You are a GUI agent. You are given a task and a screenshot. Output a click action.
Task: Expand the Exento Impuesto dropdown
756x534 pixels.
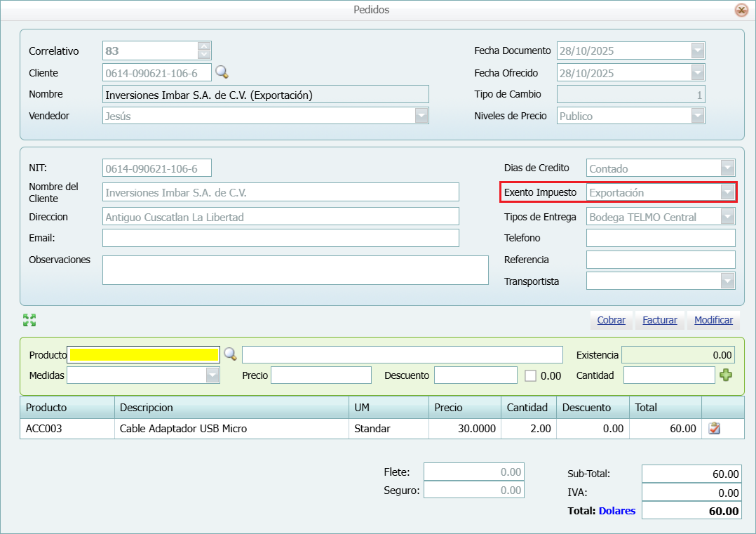[x=728, y=192]
